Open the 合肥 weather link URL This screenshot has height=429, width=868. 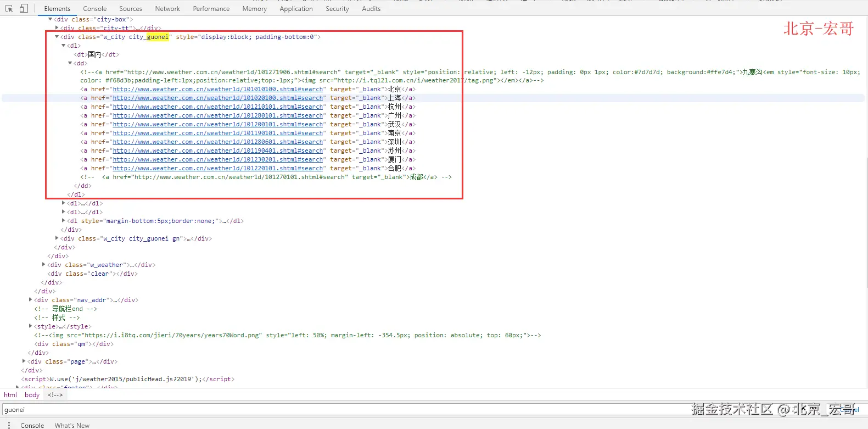[218, 168]
